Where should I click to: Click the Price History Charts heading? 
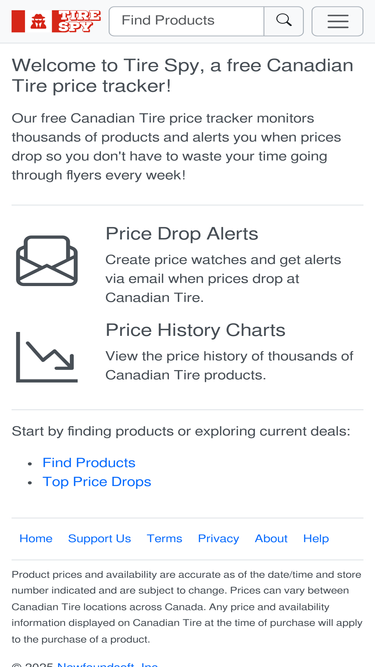(196, 330)
